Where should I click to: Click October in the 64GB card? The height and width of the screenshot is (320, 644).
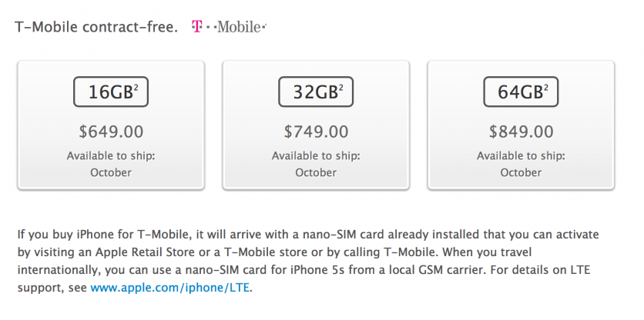point(521,172)
